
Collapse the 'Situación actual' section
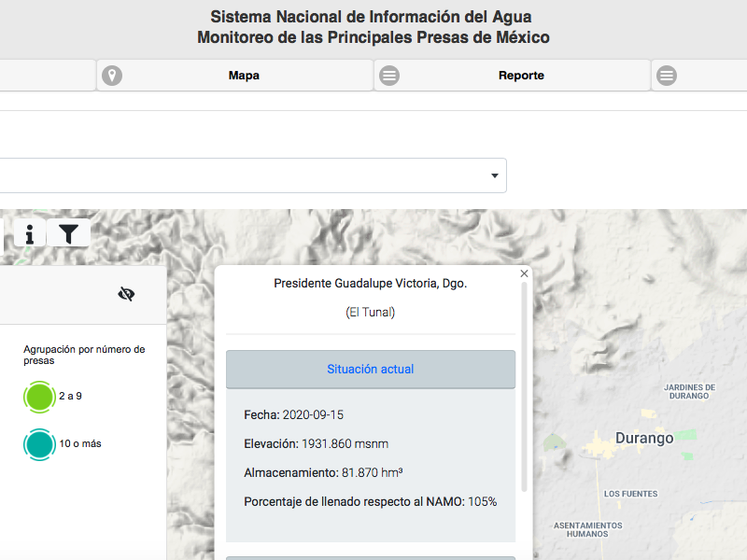point(371,370)
